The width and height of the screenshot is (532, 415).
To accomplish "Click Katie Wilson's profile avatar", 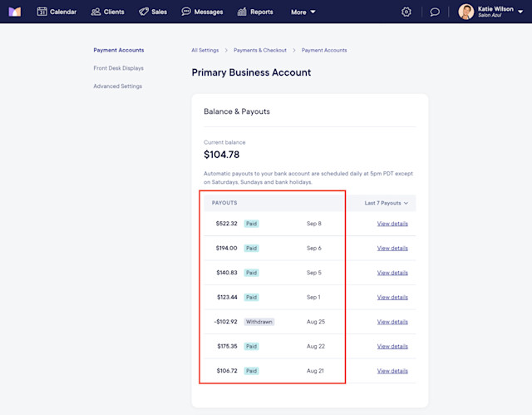I will (x=465, y=12).
